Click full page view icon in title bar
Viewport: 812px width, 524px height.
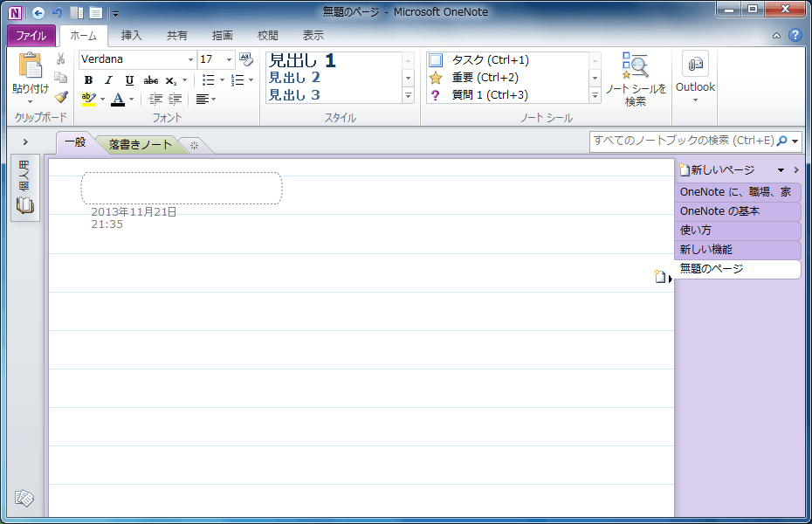tap(96, 13)
